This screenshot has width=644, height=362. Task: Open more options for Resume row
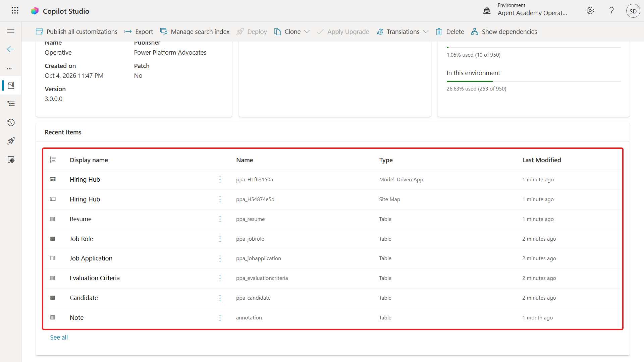pos(220,219)
